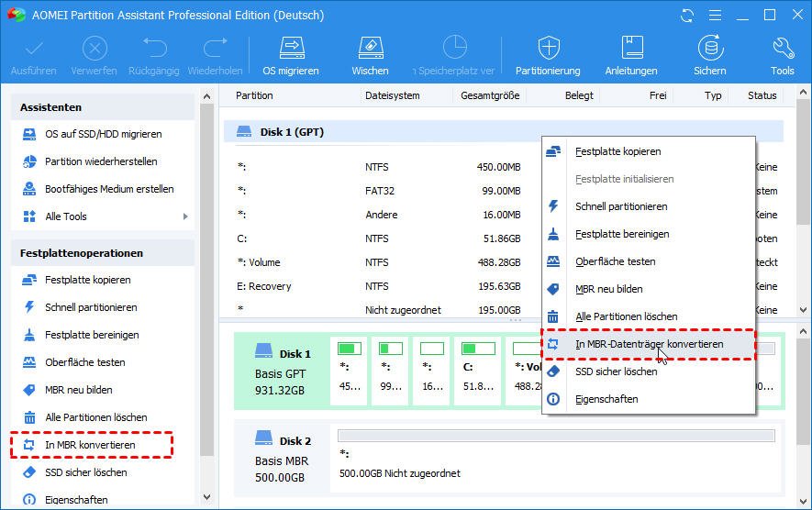Click the 99... partition block on Disk 1
Image resolution: width=812 pixels, height=510 pixels.
coord(390,371)
